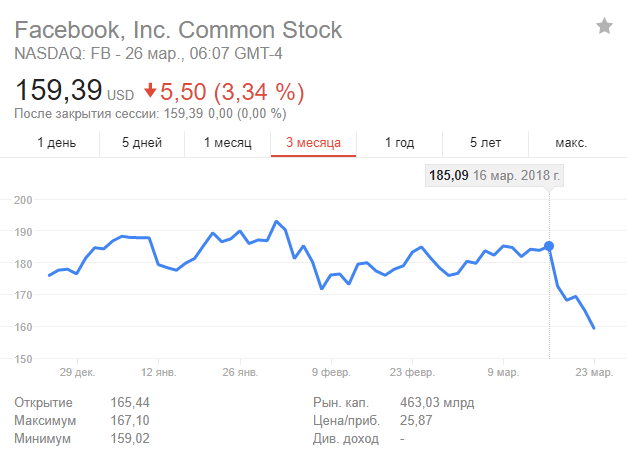The width and height of the screenshot is (627, 472).
Task: Click the Открытие value 165,44
Action: (x=130, y=403)
